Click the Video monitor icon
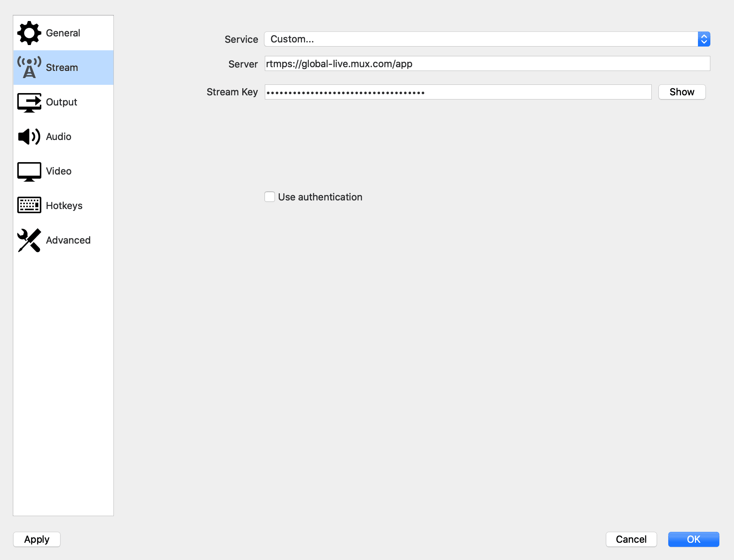 tap(29, 171)
